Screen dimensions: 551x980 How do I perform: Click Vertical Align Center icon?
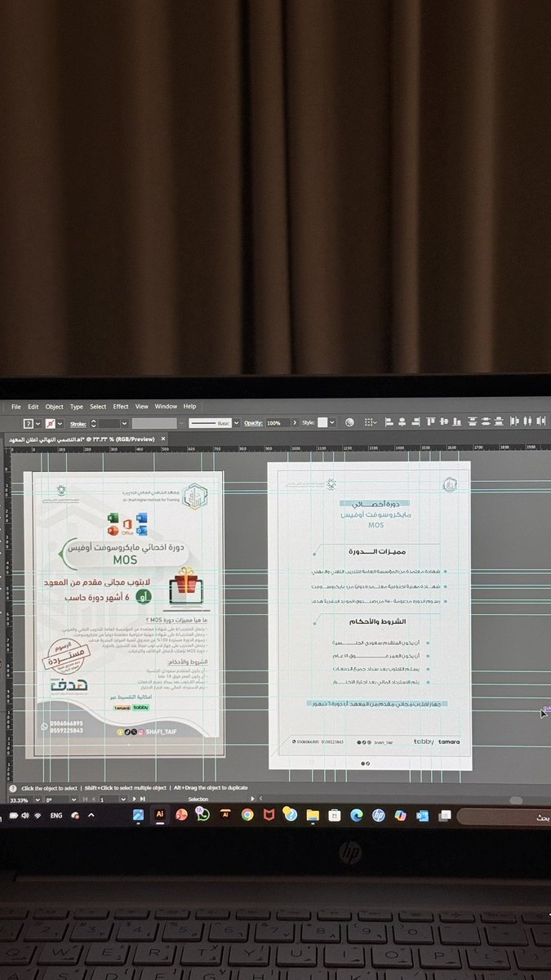(x=443, y=422)
